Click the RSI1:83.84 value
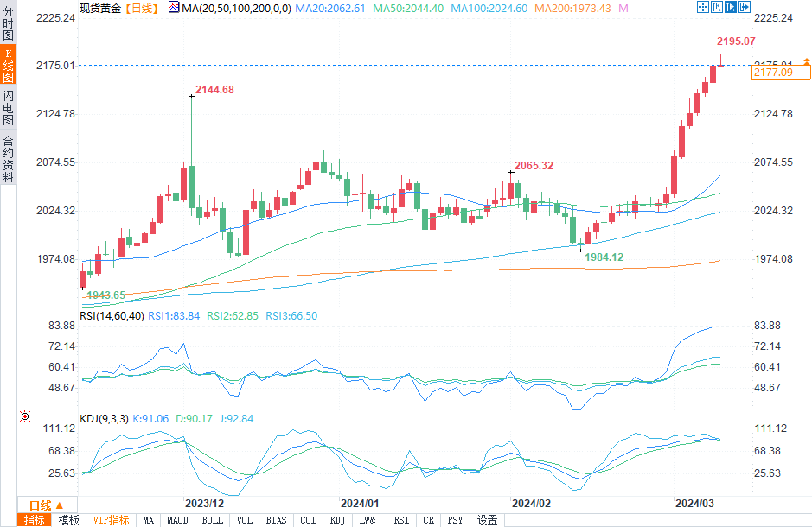812x527 pixels. coord(174,315)
